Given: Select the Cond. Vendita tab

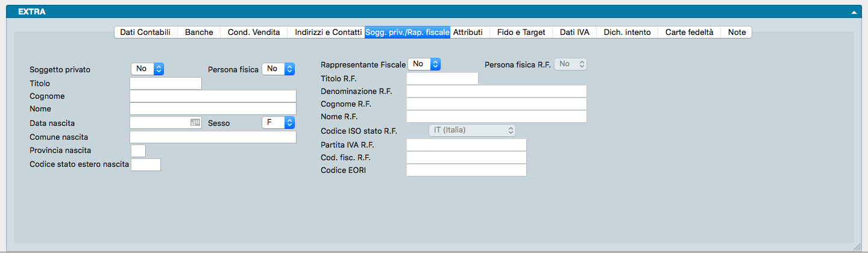Looking at the screenshot, I should click(254, 33).
